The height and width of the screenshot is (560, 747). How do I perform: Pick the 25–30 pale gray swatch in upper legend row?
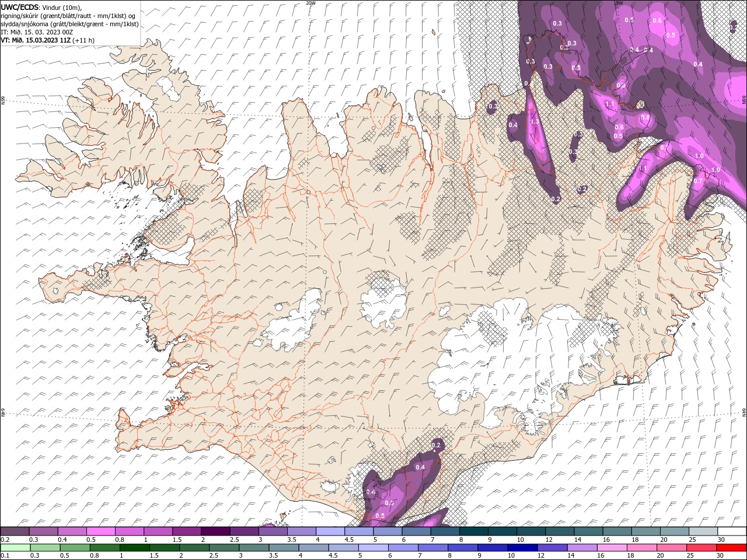[703, 531]
